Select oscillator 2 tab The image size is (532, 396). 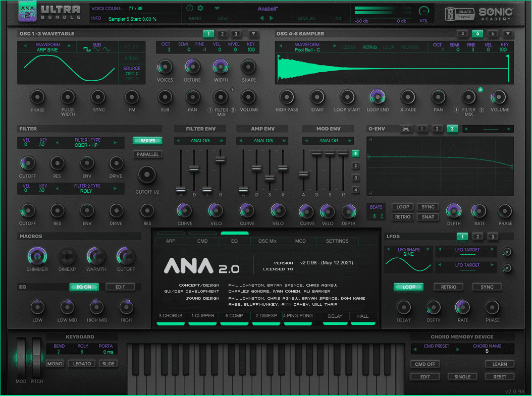point(222,34)
